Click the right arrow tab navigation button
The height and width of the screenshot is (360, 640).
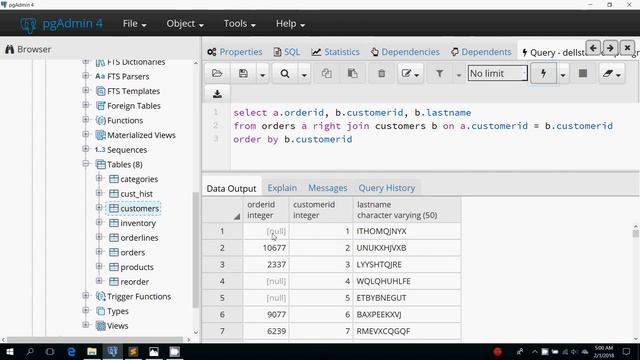[610, 48]
